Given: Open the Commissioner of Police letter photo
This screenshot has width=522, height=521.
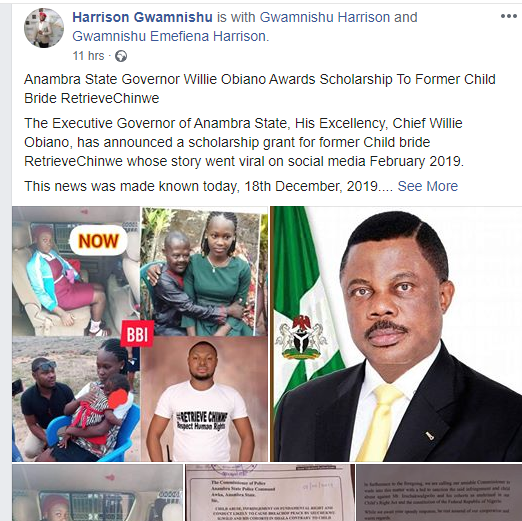Looking at the screenshot, I should pos(270,493).
